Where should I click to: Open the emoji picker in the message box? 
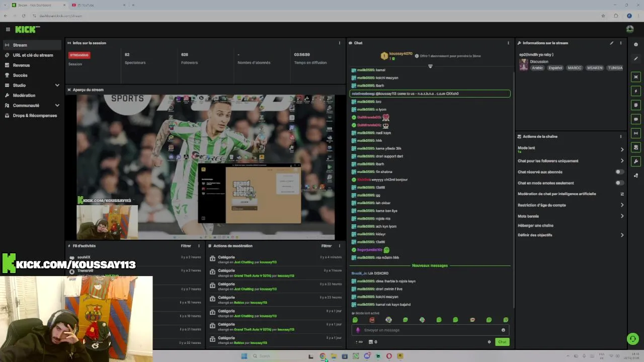(503, 330)
